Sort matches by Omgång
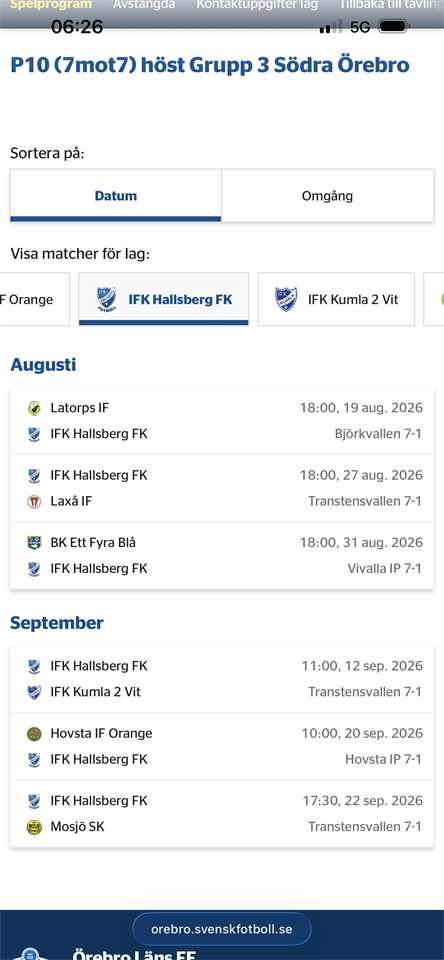This screenshot has width=444, height=960. click(328, 196)
